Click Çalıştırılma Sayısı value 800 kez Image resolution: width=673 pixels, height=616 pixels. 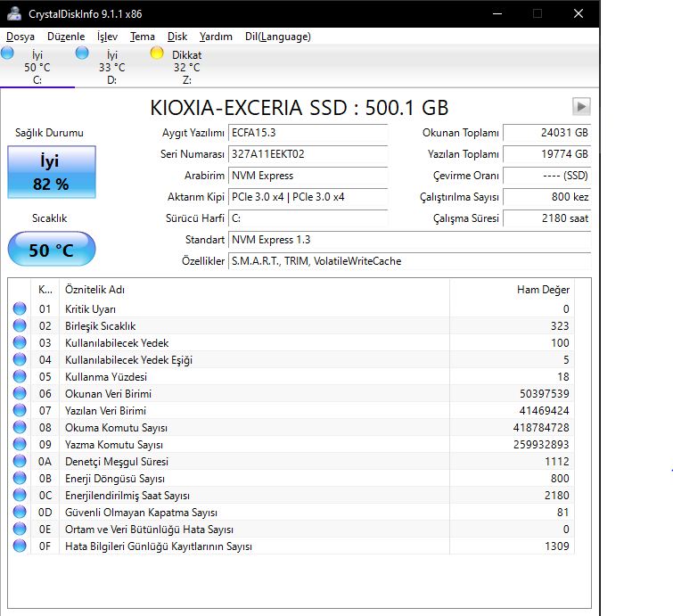[546, 197]
